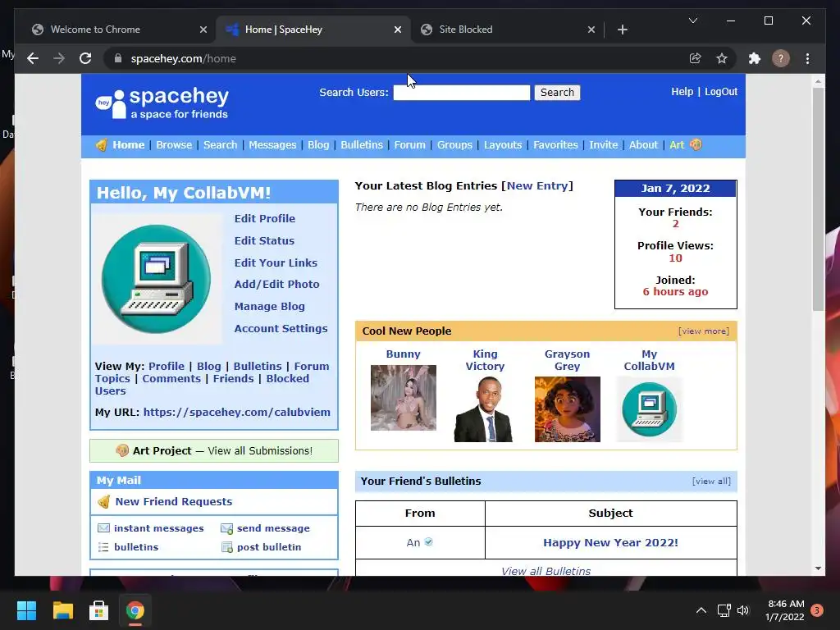The image size is (840, 630).
Task: Click the LogOut link
Action: 721,92
